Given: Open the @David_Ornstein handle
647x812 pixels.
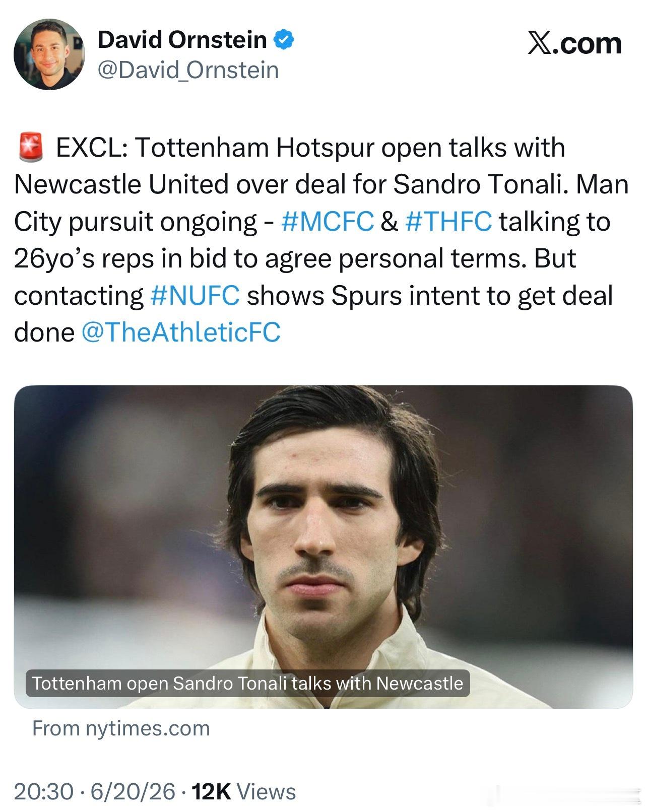Looking at the screenshot, I should [188, 70].
